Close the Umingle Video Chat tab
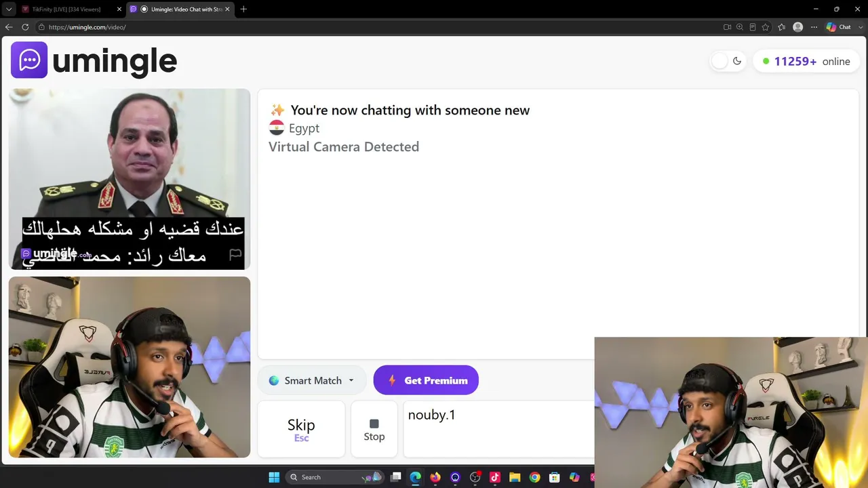This screenshot has height=488, width=868. (228, 9)
